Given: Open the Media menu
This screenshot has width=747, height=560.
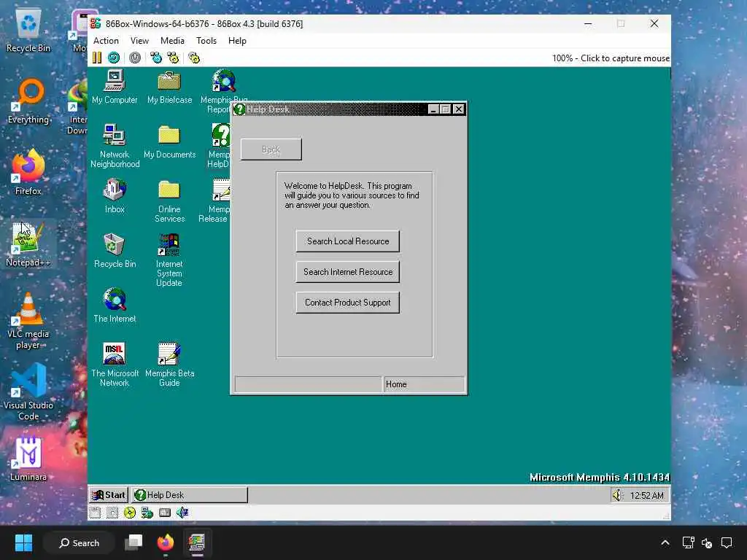Looking at the screenshot, I should [x=172, y=41].
